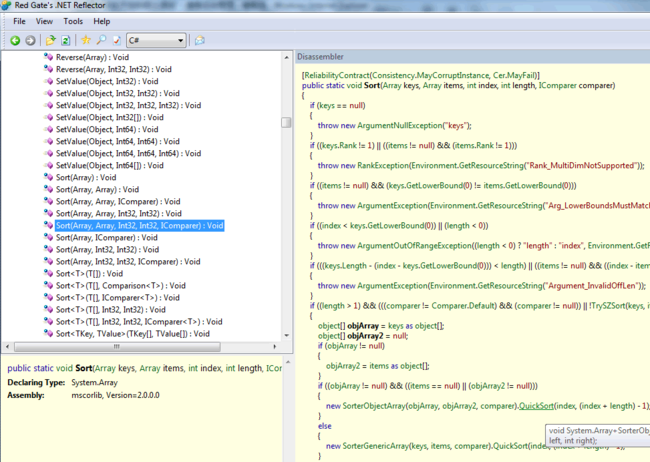Click the tree's vertical scrollbar thumb
The height and width of the screenshot is (462, 650).
click(x=286, y=122)
